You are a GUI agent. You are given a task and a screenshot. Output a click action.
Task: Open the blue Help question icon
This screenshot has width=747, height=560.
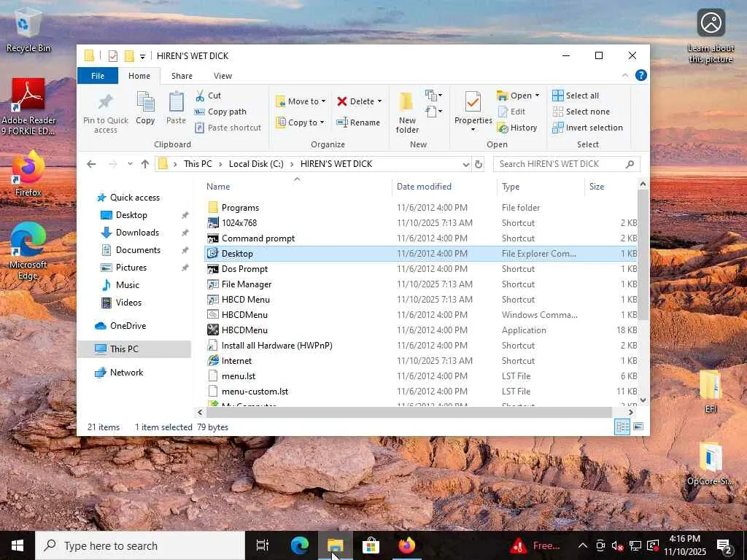point(641,75)
